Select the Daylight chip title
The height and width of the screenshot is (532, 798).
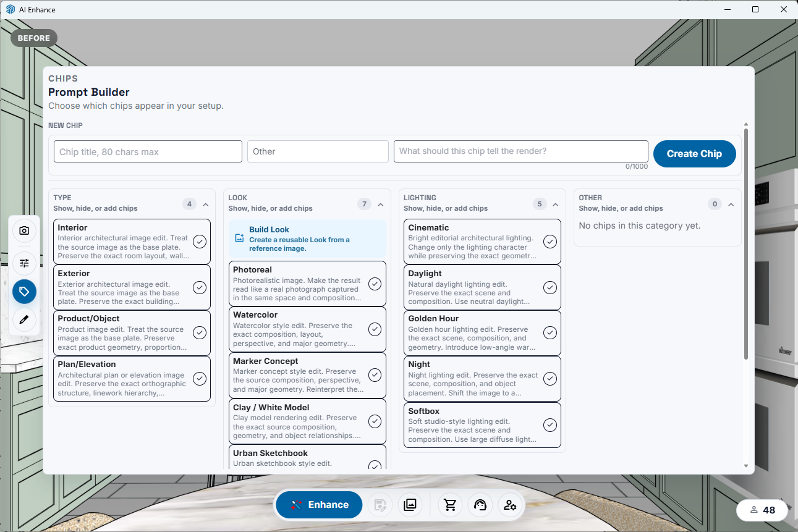point(425,274)
